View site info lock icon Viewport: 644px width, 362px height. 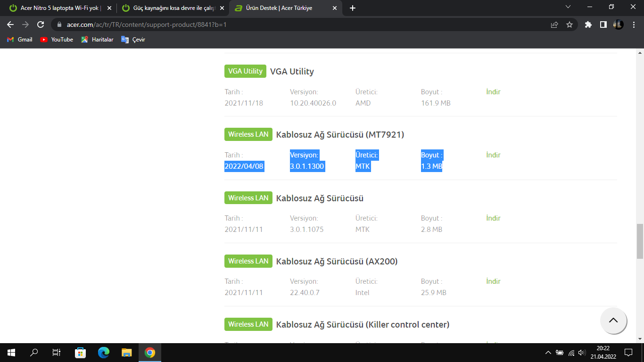pyautogui.click(x=59, y=25)
